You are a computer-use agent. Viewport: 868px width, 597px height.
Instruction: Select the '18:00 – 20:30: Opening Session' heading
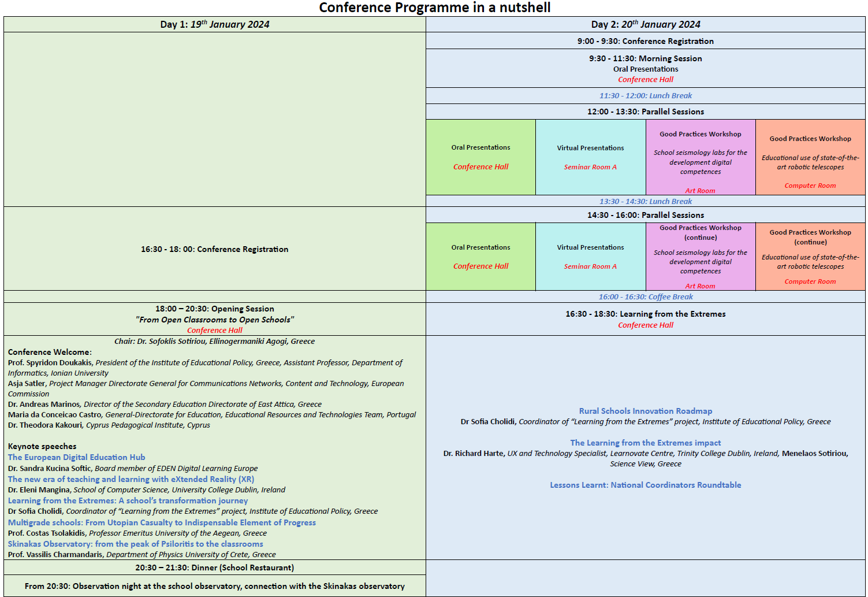pos(215,309)
